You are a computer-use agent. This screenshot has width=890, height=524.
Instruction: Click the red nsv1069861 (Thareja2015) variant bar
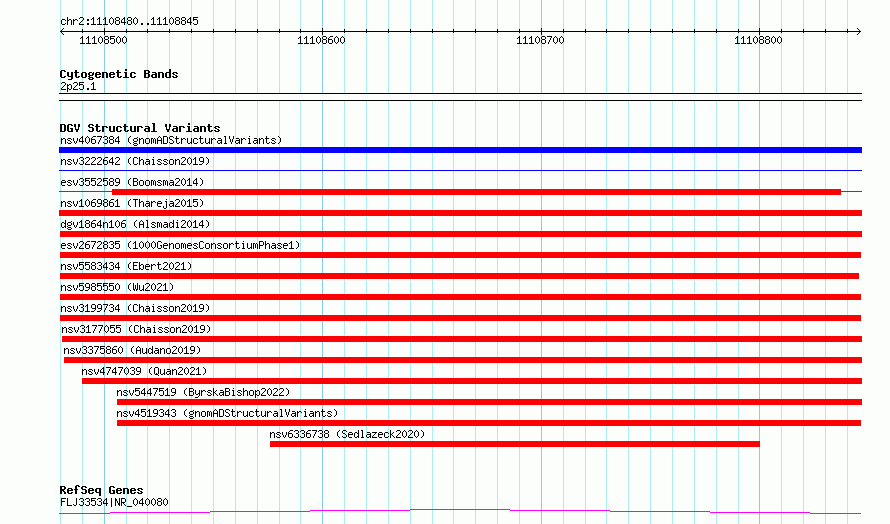pyautogui.click(x=460, y=213)
